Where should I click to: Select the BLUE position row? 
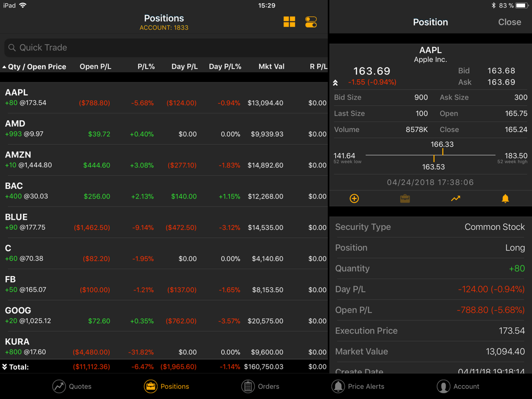tap(164, 222)
